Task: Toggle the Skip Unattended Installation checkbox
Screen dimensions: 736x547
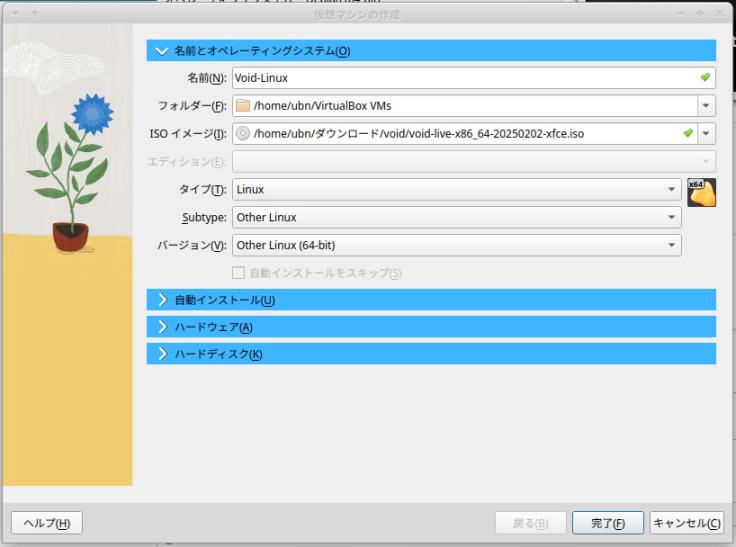Action: pyautogui.click(x=238, y=273)
